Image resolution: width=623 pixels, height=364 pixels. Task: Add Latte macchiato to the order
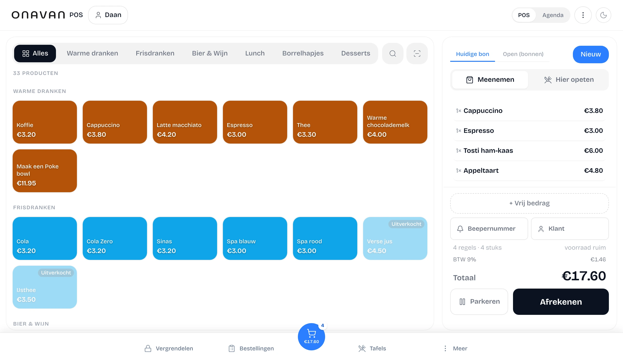[185, 122]
